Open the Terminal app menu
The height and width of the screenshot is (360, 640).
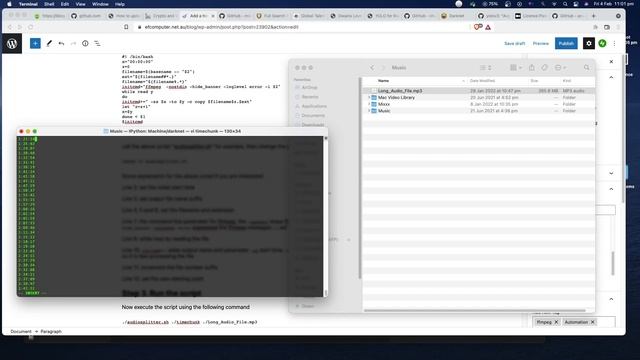pyautogui.click(x=28, y=4)
